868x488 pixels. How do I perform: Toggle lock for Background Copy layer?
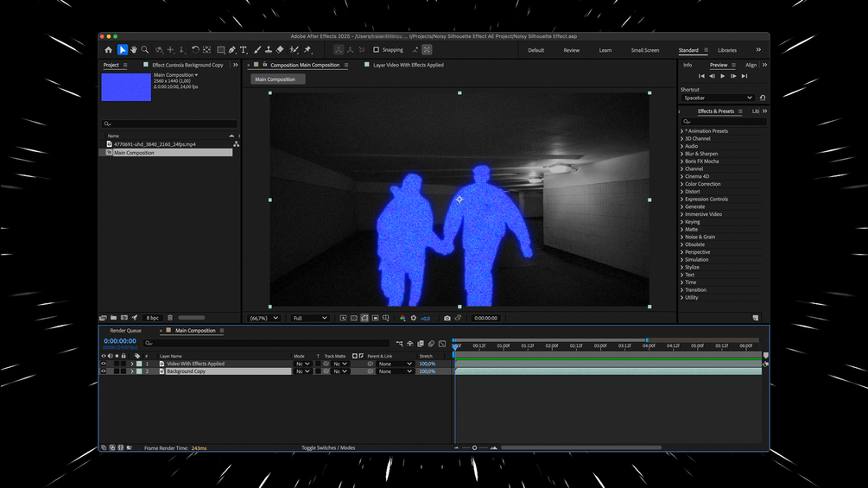click(x=124, y=371)
